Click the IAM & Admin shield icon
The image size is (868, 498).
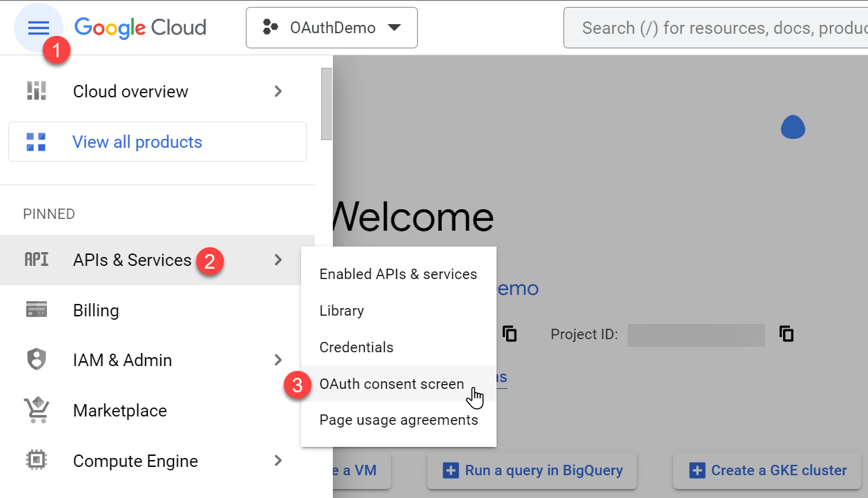(x=37, y=360)
